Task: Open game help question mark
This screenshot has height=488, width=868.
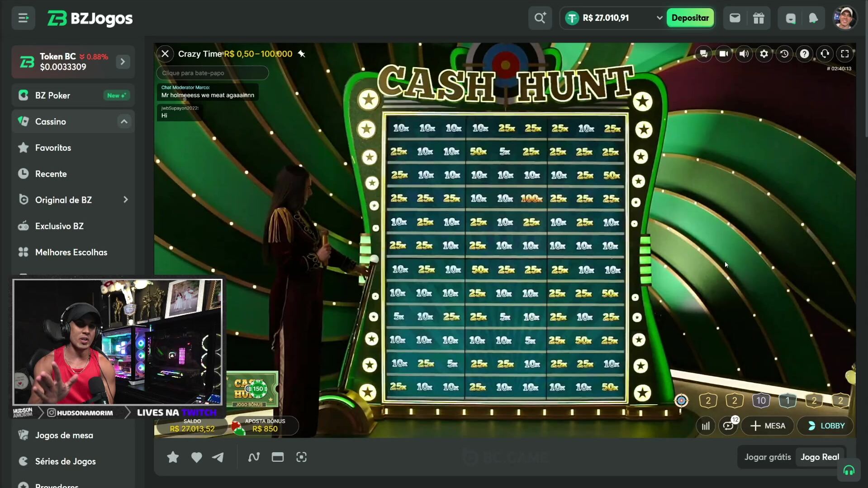Action: coord(804,54)
